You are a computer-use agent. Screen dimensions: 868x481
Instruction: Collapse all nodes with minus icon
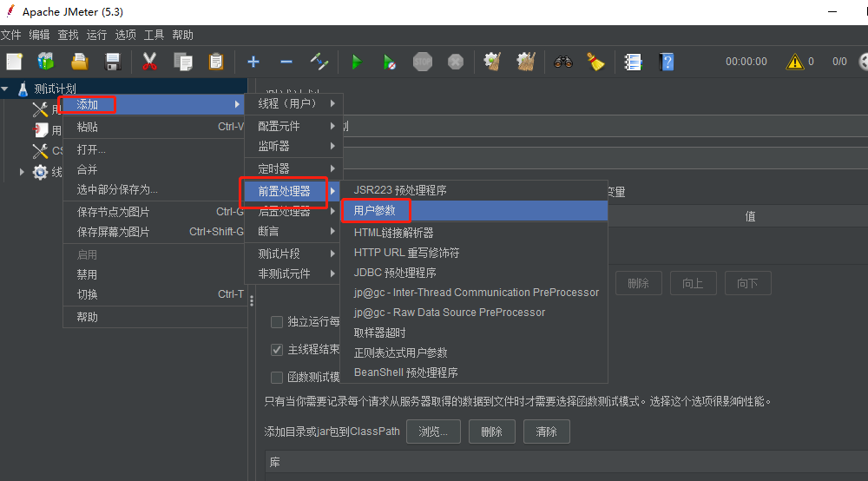tap(286, 62)
